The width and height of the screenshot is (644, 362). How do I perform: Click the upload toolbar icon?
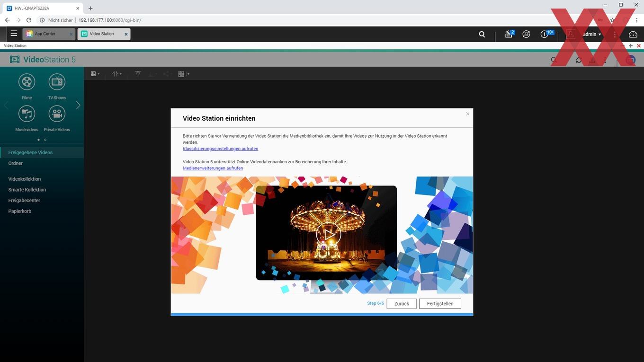click(138, 74)
